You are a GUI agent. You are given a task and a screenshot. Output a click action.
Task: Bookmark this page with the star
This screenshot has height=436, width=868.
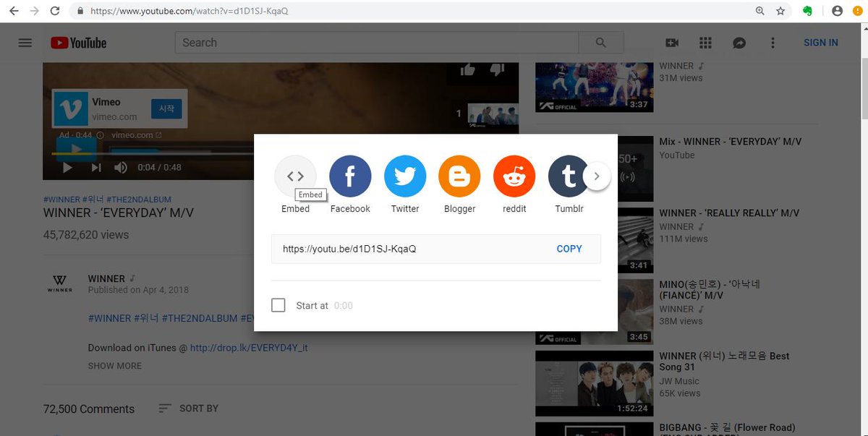[780, 11]
